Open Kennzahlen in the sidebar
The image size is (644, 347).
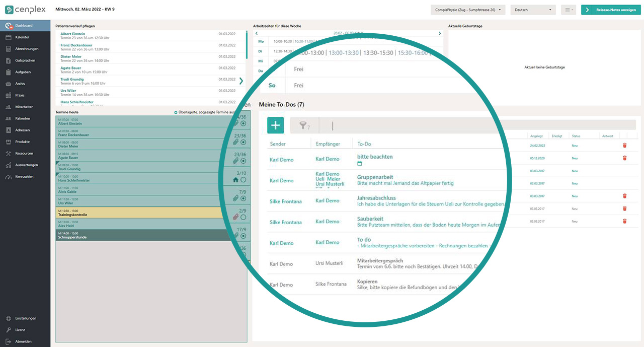click(x=25, y=177)
